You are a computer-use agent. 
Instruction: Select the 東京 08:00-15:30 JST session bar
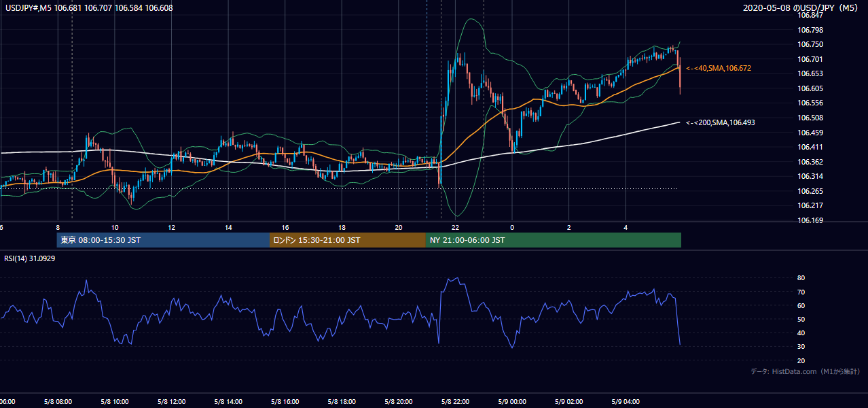[x=163, y=240]
